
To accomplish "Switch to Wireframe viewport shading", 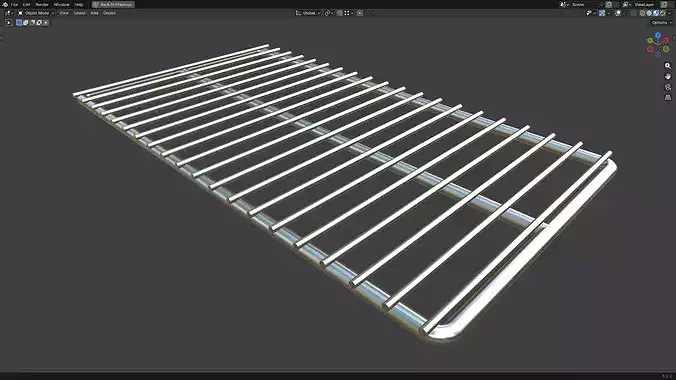I will click(x=642, y=13).
